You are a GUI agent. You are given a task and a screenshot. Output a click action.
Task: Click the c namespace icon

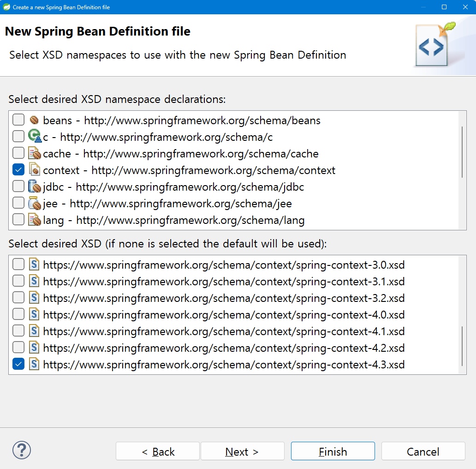tap(34, 136)
